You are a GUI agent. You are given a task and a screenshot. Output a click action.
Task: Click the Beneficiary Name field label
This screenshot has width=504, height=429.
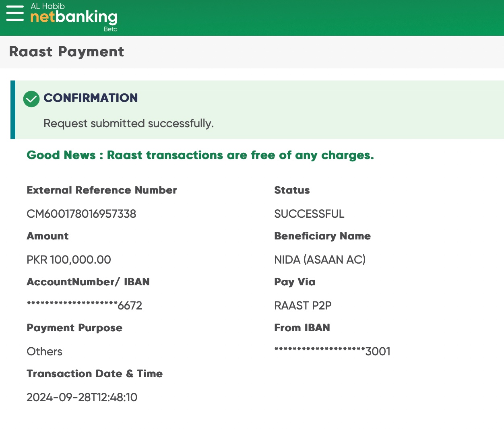[322, 236]
